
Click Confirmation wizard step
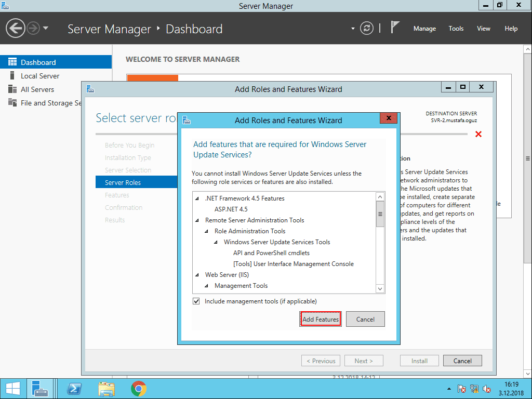tap(124, 207)
